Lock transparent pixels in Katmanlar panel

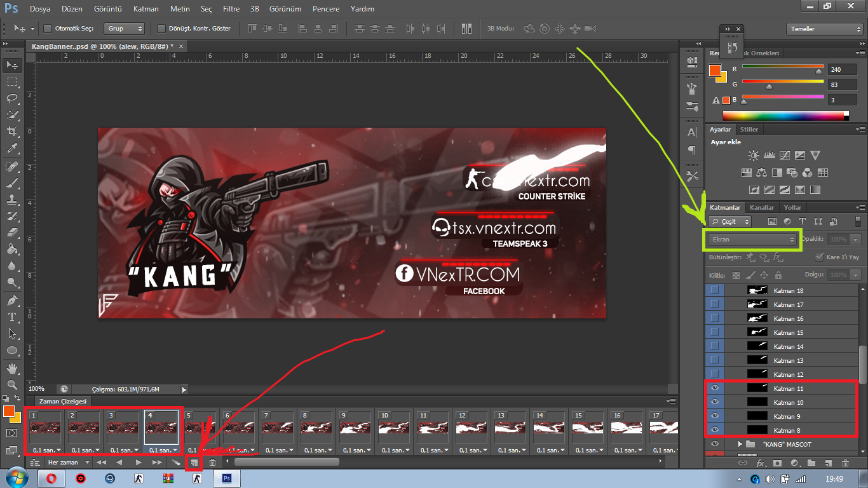coord(736,275)
